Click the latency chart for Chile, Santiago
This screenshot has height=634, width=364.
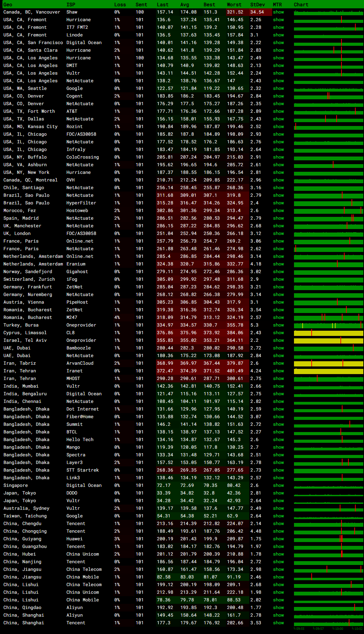[328, 188]
